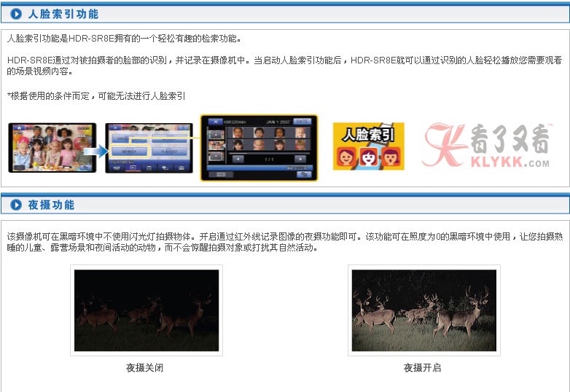570x392 pixels.
Task: Open the dark 夜摄关闭 deer photo
Action: [147, 310]
